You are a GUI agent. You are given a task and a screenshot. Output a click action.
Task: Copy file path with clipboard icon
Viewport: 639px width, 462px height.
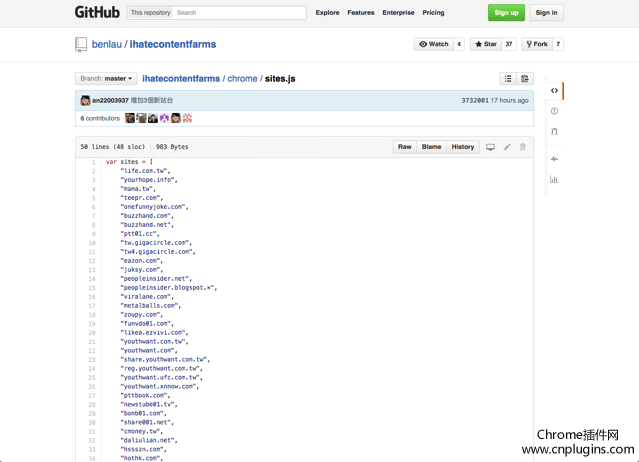pyautogui.click(x=525, y=78)
